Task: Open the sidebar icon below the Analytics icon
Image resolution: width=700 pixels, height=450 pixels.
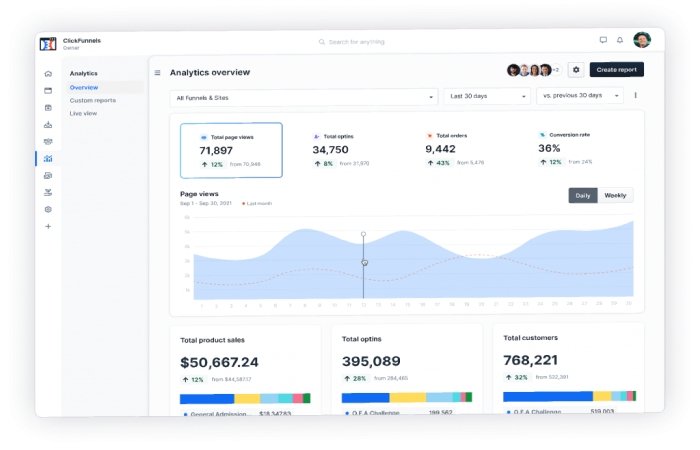Action: [48, 175]
